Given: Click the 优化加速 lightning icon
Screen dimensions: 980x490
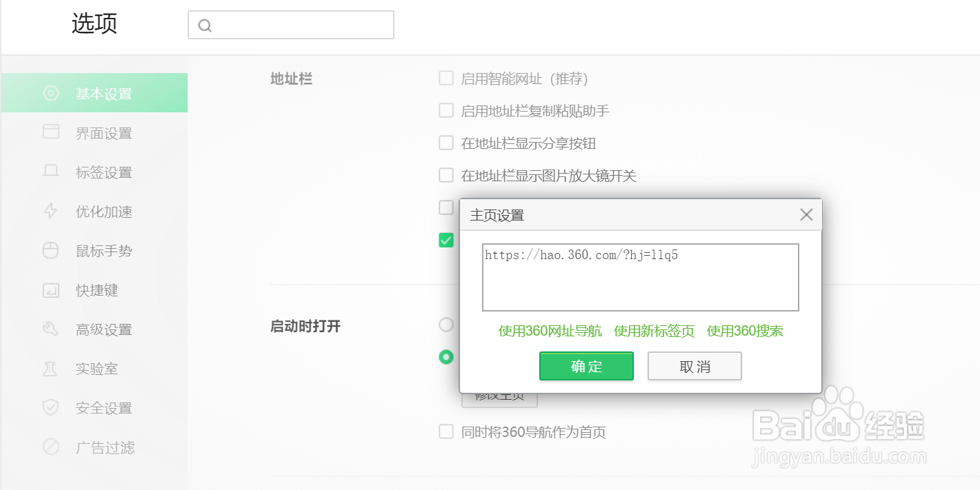Looking at the screenshot, I should point(50,211).
